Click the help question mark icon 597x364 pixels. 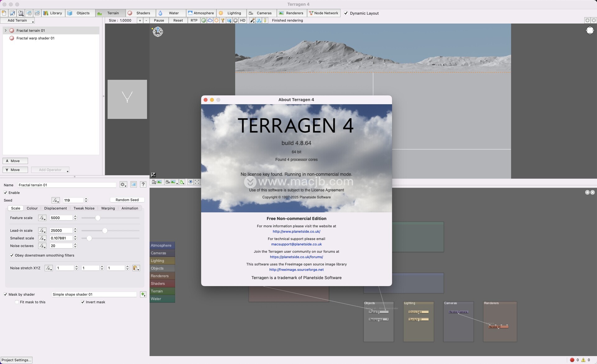click(x=143, y=184)
